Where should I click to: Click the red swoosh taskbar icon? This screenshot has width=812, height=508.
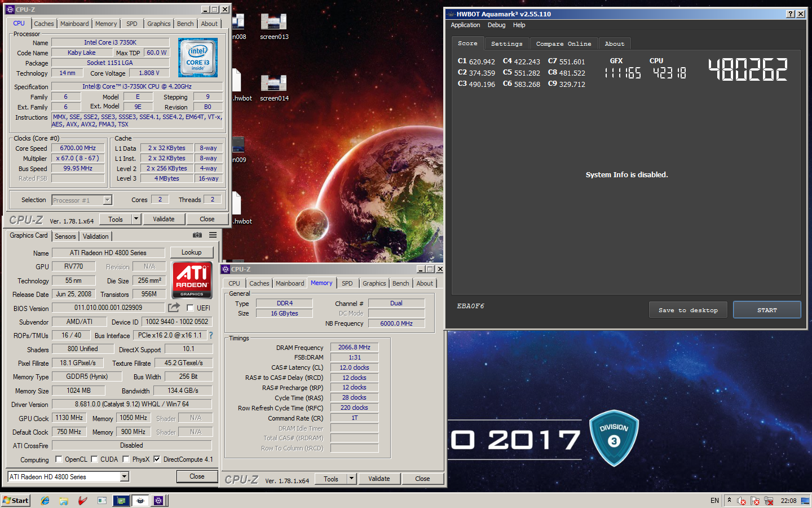(x=82, y=501)
